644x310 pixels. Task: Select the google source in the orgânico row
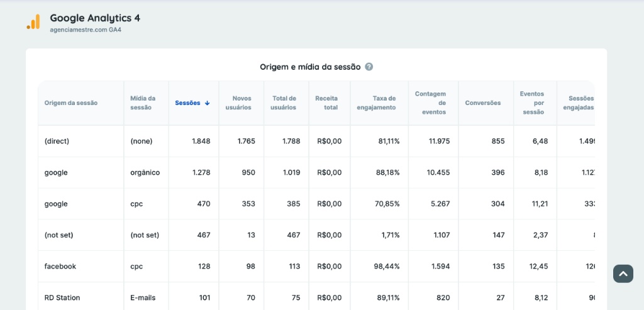[x=56, y=172]
